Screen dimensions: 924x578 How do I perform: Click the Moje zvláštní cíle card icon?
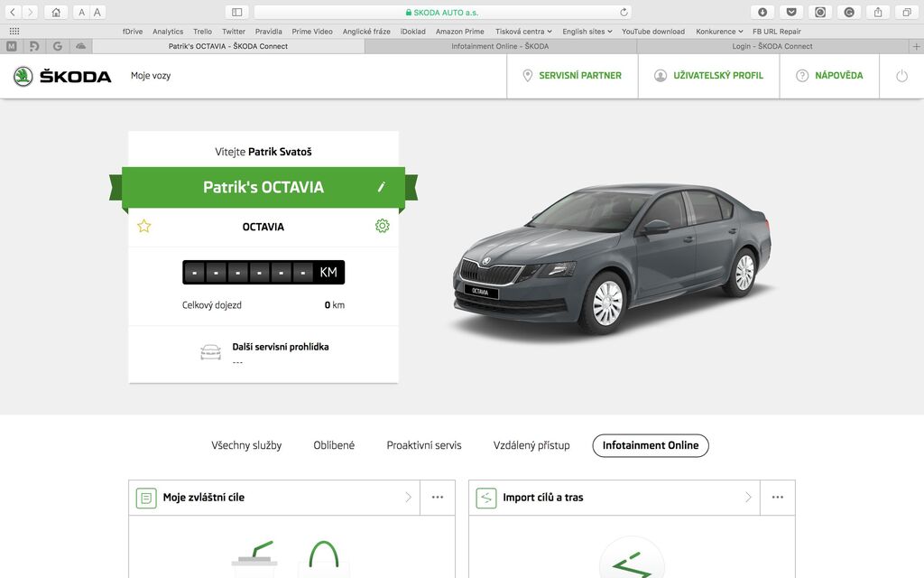tap(146, 497)
